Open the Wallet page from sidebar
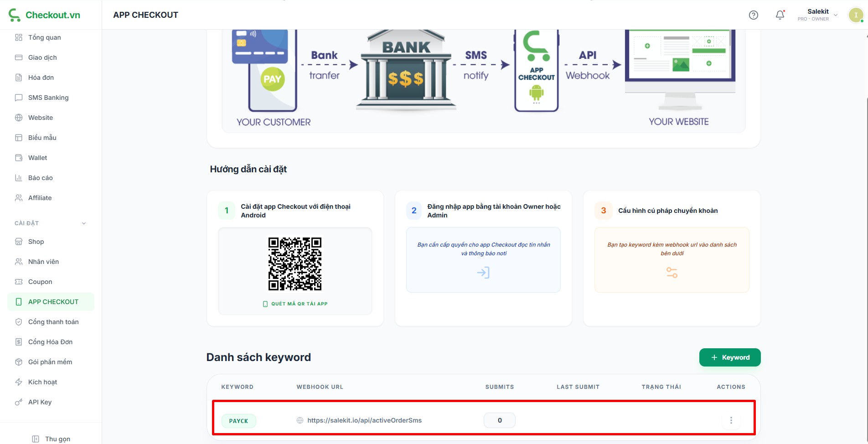This screenshot has height=444, width=868. 37,158
